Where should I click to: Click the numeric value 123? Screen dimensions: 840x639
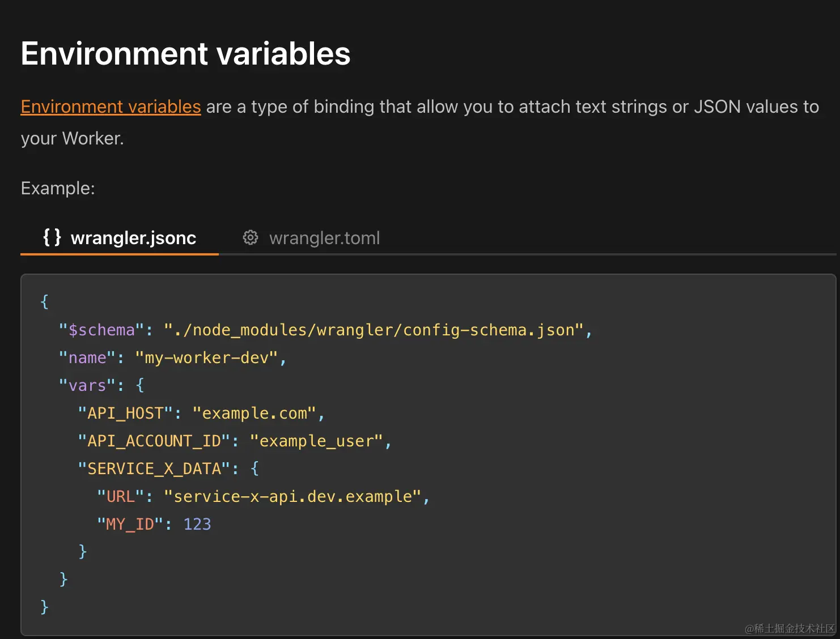pyautogui.click(x=197, y=524)
